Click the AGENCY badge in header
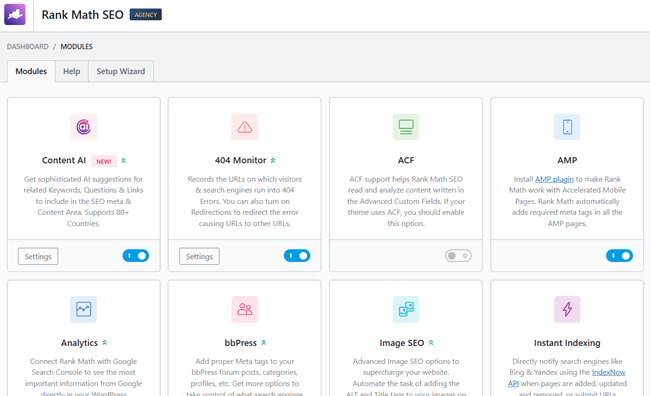 tap(146, 15)
